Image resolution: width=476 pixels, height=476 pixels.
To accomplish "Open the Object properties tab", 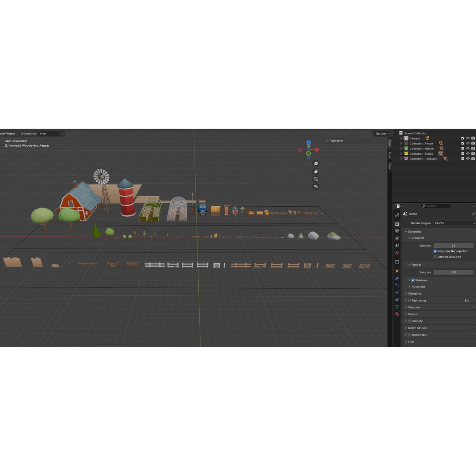I will (x=397, y=271).
